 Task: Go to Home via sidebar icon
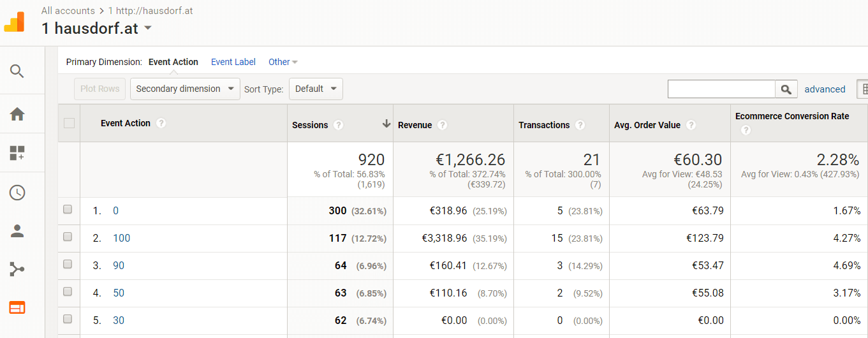(17, 114)
